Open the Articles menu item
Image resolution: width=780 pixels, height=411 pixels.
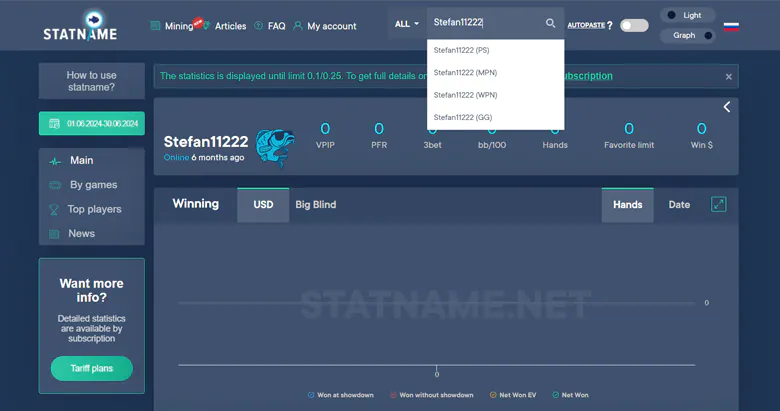[x=230, y=26]
